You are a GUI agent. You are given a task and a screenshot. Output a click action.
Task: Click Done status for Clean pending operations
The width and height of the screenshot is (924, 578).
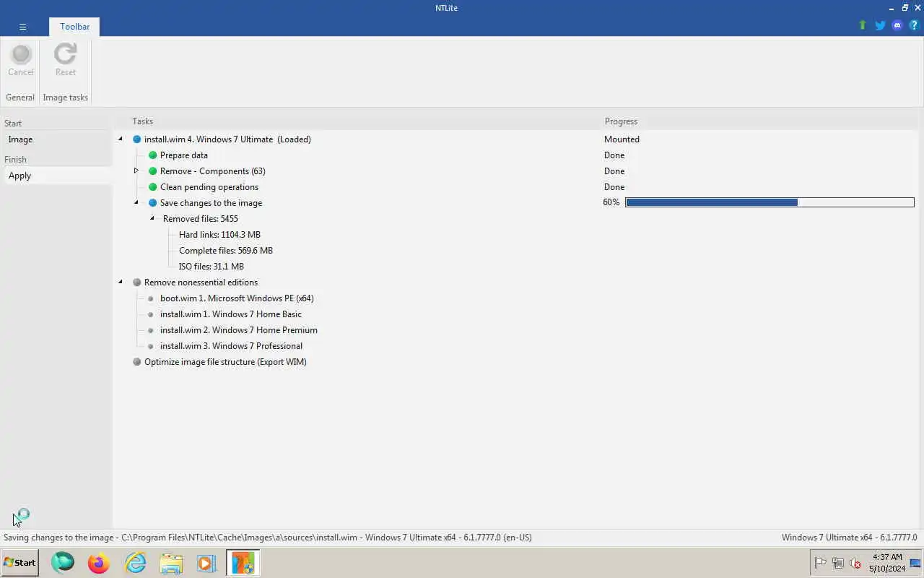coord(614,187)
